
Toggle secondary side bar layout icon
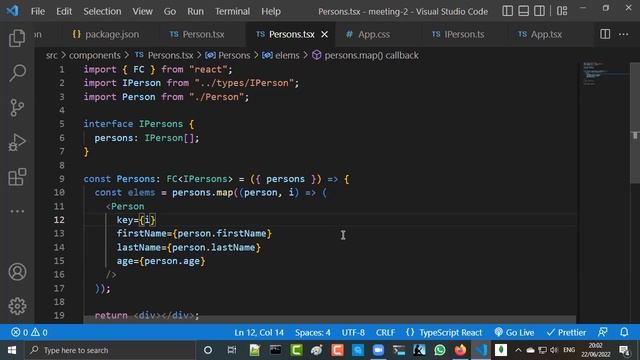tap(539, 11)
